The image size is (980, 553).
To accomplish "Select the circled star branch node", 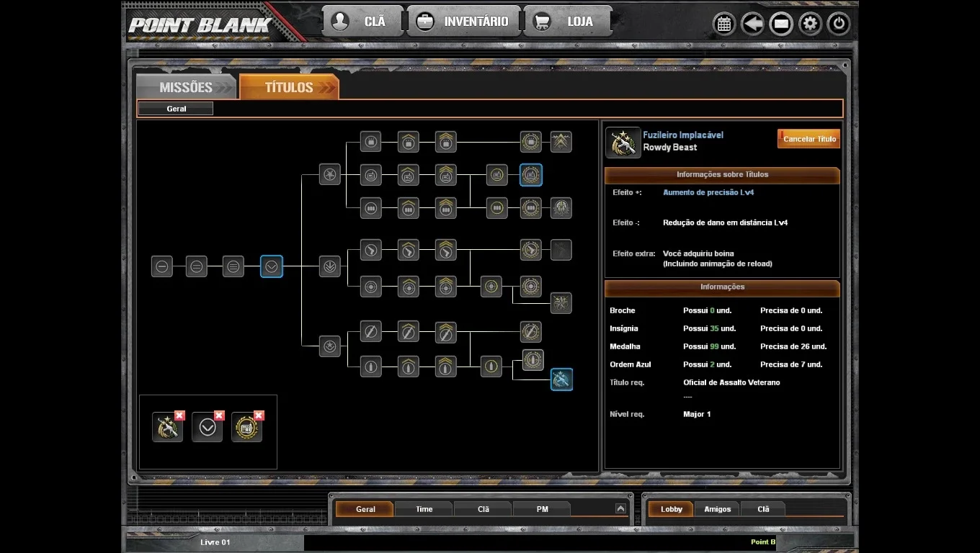I will tap(330, 346).
